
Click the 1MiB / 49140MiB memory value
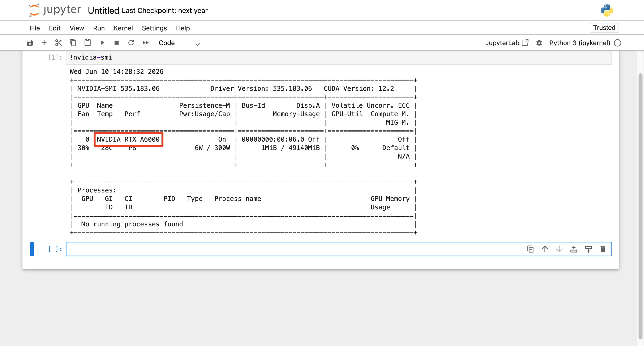coord(290,148)
